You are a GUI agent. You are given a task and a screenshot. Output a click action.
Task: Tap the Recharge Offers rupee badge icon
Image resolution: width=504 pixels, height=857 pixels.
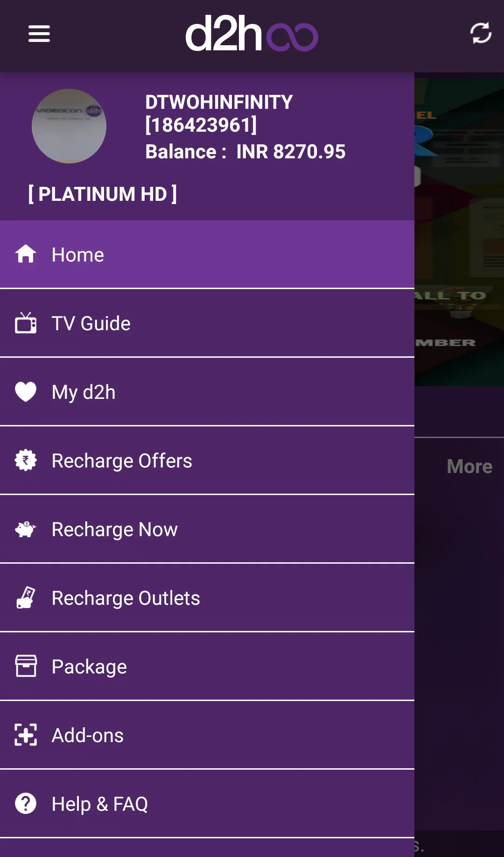tap(26, 460)
